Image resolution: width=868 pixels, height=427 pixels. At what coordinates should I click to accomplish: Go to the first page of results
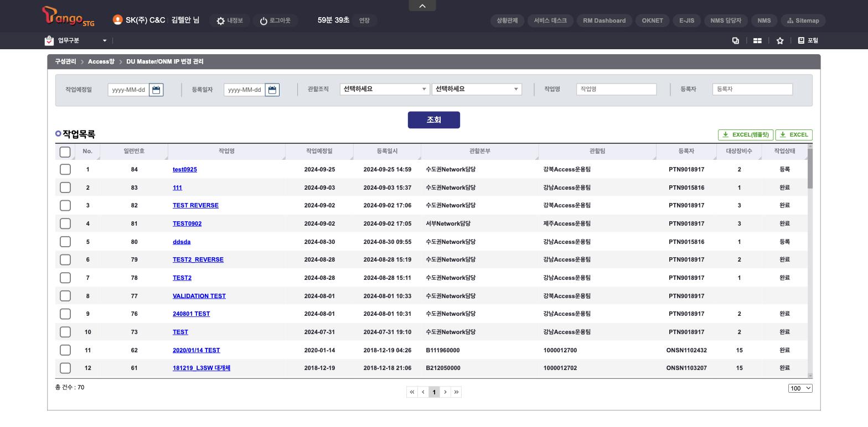412,392
